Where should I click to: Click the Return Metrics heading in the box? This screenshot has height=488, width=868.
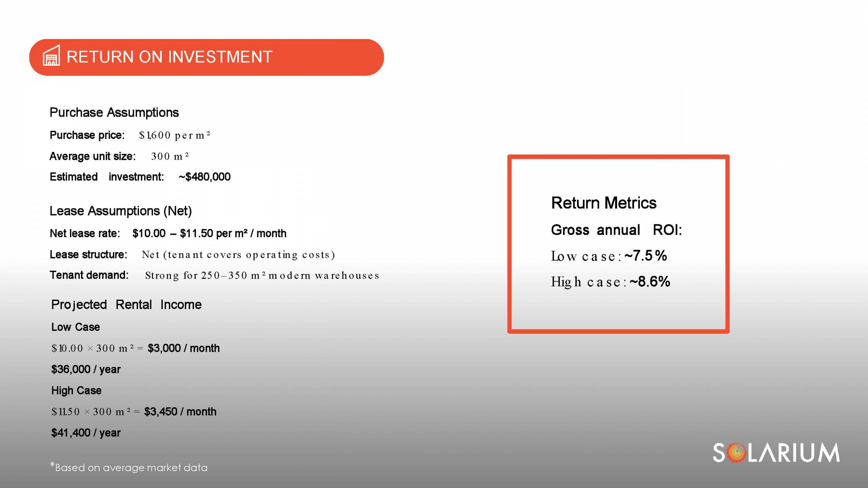click(604, 203)
